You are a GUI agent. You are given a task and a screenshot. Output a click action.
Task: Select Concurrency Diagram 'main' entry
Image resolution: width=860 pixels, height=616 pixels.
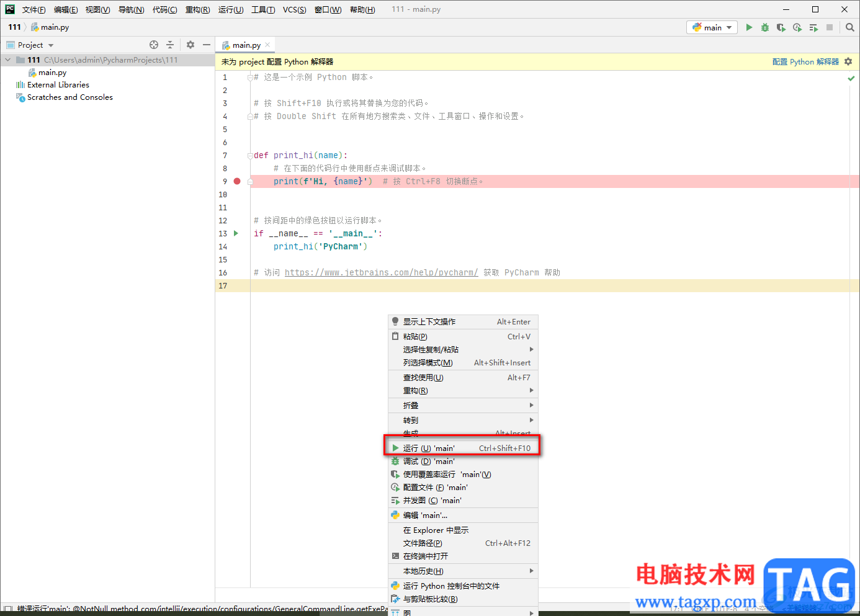click(x=463, y=500)
